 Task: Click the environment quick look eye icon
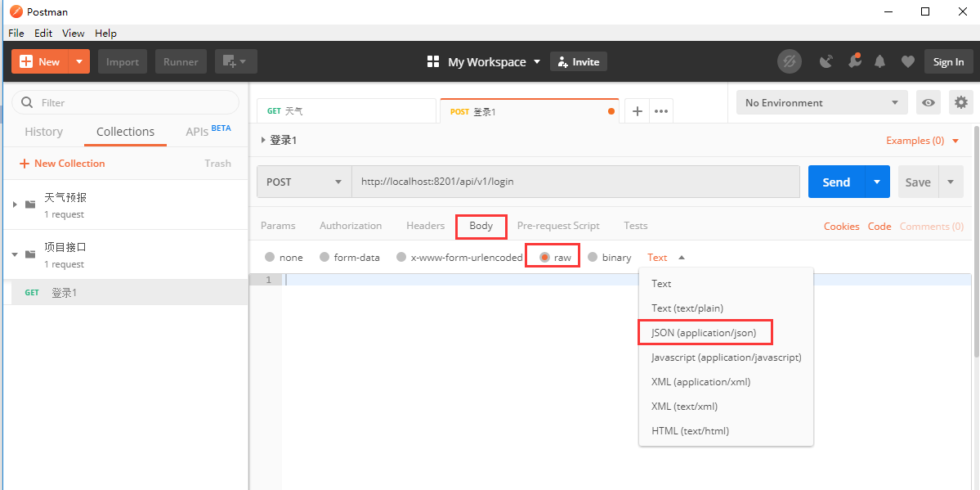929,102
